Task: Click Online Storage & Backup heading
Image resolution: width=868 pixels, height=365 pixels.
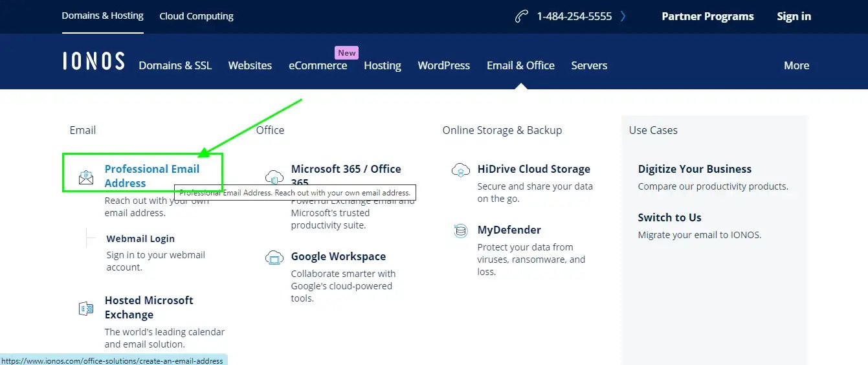Action: coord(502,130)
